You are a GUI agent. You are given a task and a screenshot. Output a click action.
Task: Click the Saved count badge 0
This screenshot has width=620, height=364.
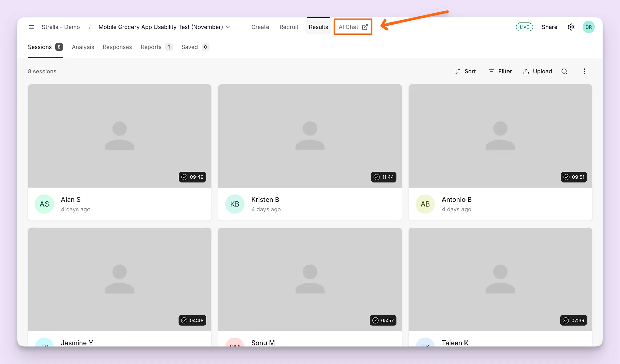(205, 47)
